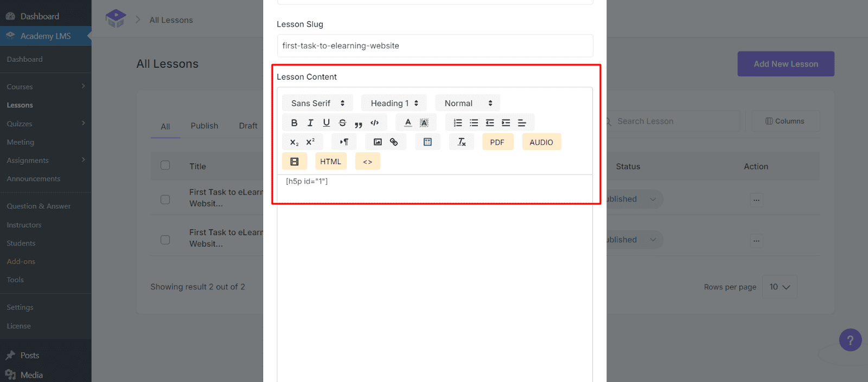Open the Sans Serif font dropdown
Screen dimensions: 868x382
[x=317, y=103]
